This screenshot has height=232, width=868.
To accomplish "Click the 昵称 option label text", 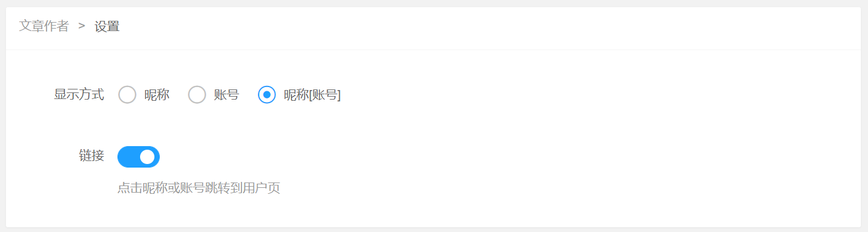I will (x=157, y=94).
